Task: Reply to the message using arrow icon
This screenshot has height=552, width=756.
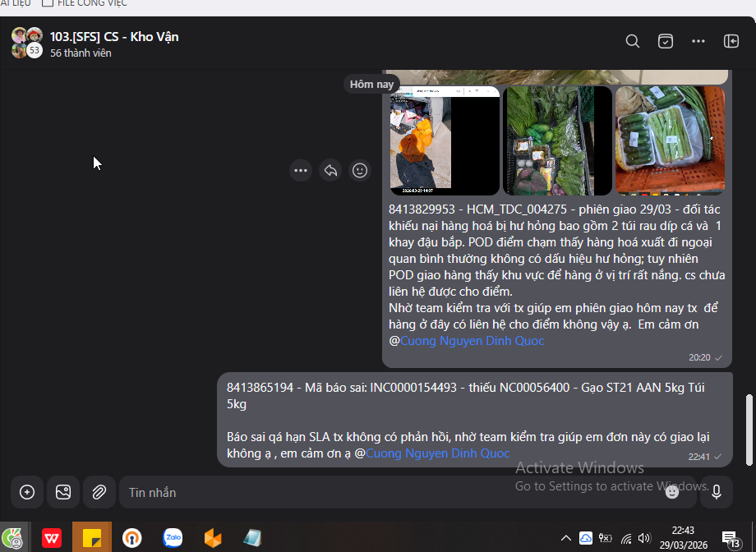Action: [x=330, y=171]
